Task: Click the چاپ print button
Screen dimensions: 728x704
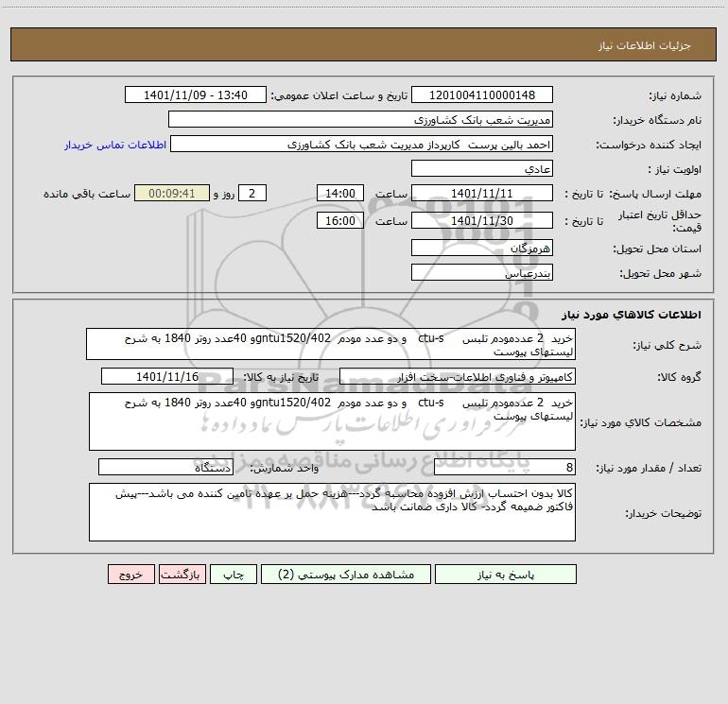Action: (234, 575)
